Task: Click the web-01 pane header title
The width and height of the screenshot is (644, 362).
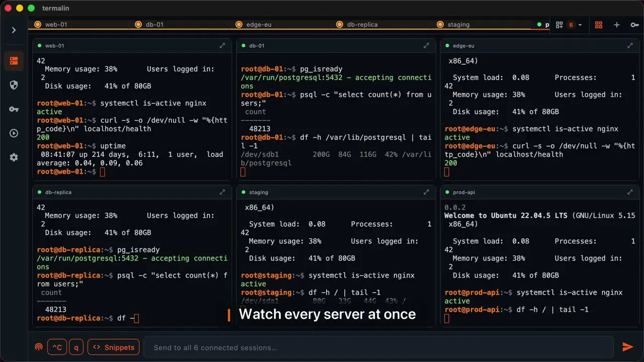Action: [x=54, y=46]
